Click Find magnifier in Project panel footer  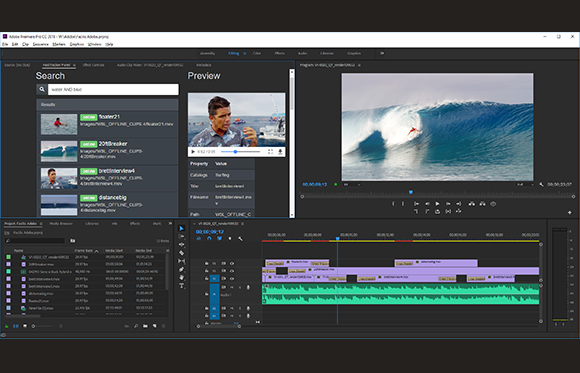(x=136, y=326)
